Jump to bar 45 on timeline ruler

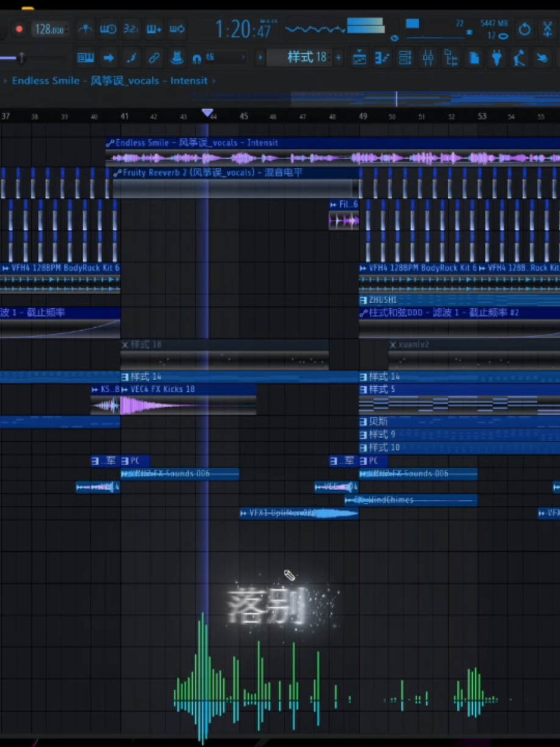(x=243, y=116)
